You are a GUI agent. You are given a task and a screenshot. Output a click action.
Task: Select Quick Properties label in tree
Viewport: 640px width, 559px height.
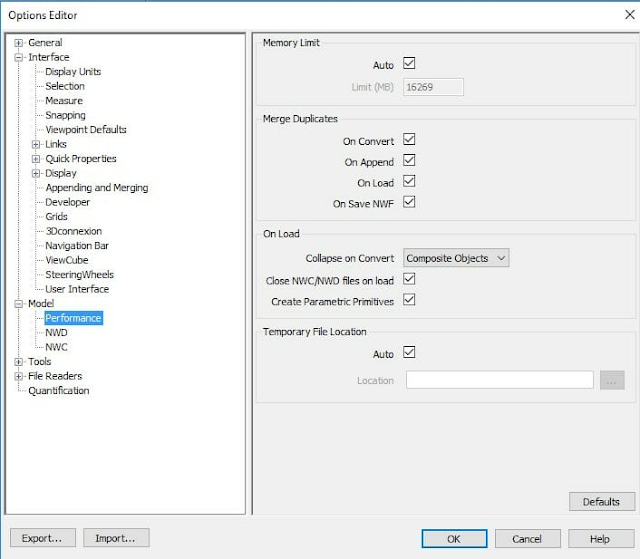(81, 159)
